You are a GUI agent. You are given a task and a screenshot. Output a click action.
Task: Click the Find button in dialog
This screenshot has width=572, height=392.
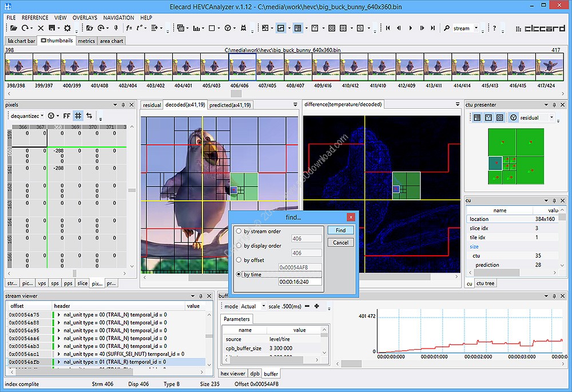[340, 230]
